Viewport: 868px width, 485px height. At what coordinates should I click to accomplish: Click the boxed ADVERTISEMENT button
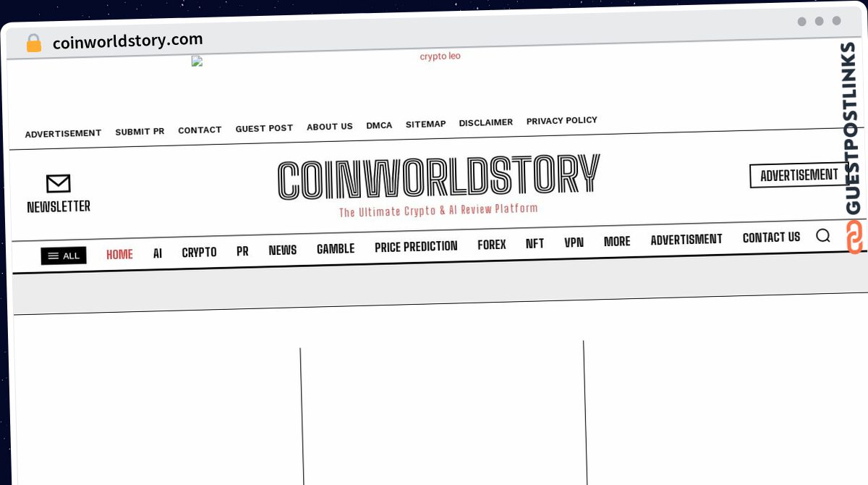[x=799, y=175]
